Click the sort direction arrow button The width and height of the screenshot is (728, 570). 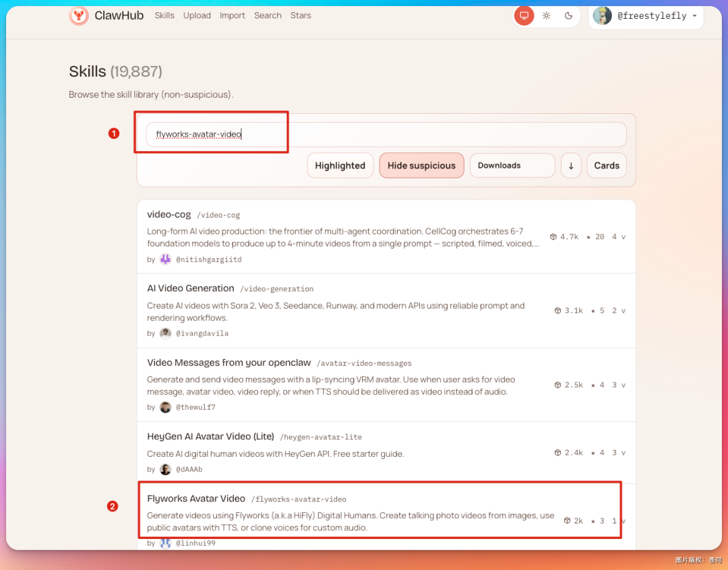coord(571,166)
